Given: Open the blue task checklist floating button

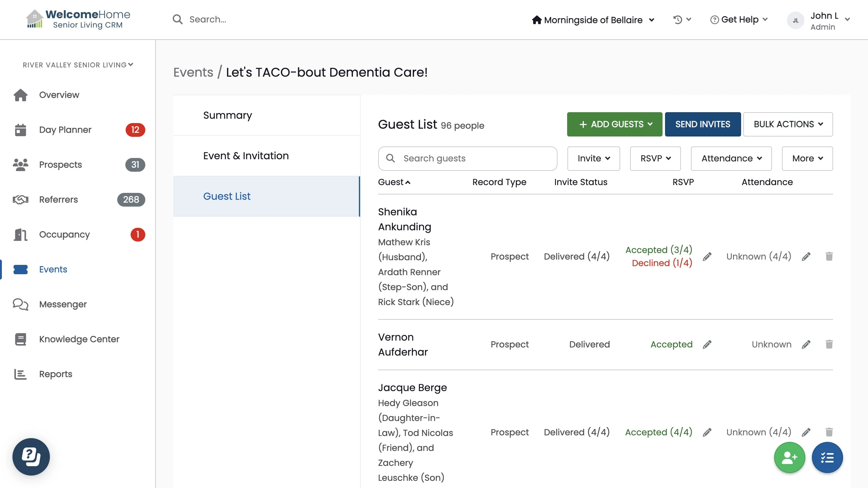Looking at the screenshot, I should click(x=827, y=457).
